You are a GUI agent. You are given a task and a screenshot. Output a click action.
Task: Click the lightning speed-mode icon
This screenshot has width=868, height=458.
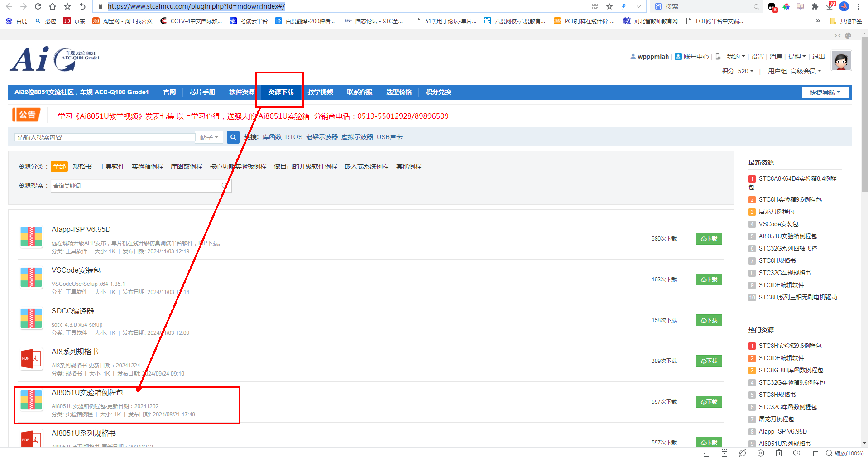click(624, 6)
